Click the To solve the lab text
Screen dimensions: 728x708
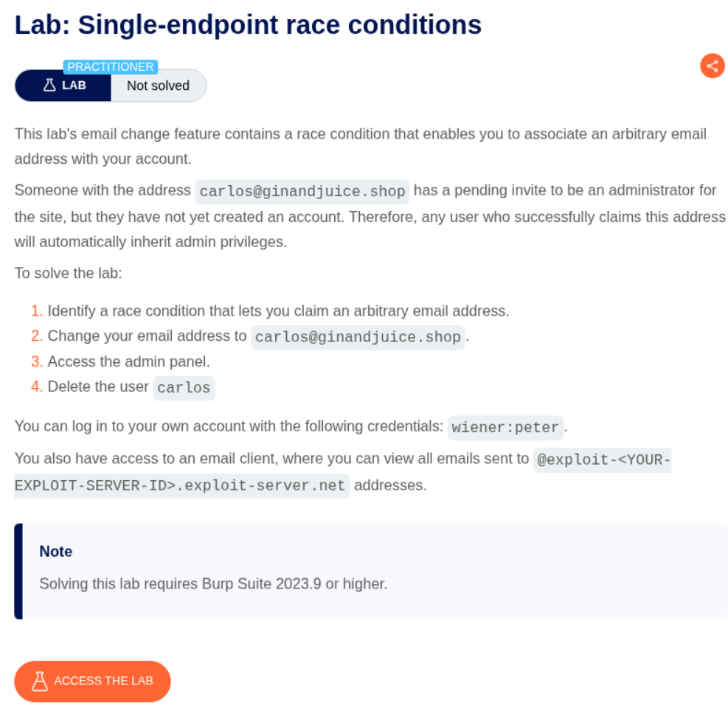pyautogui.click(x=68, y=273)
